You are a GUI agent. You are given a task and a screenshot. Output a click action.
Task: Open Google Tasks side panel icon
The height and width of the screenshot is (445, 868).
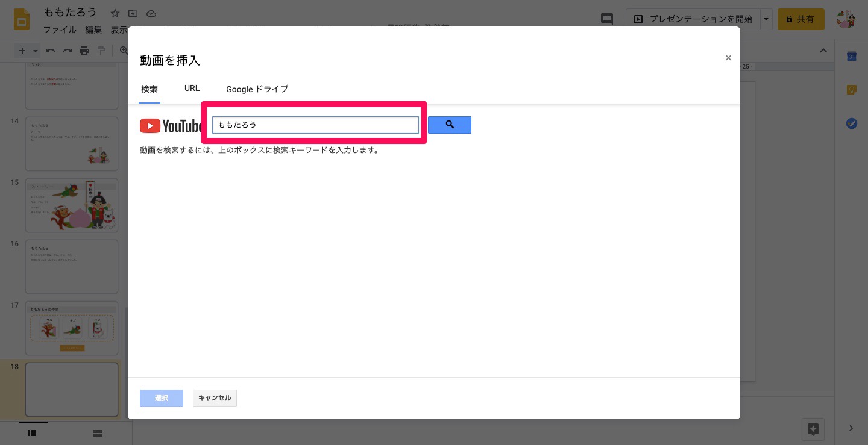tap(852, 123)
